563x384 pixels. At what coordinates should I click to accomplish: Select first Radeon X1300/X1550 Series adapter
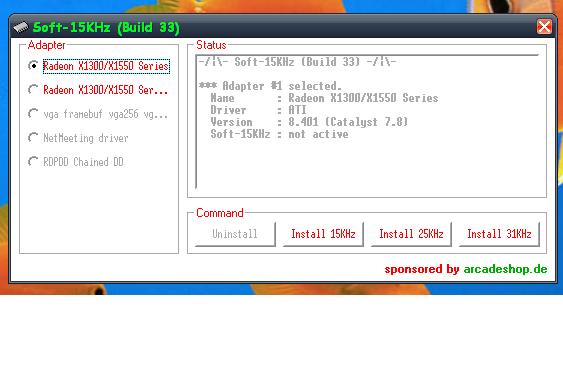[99, 66]
